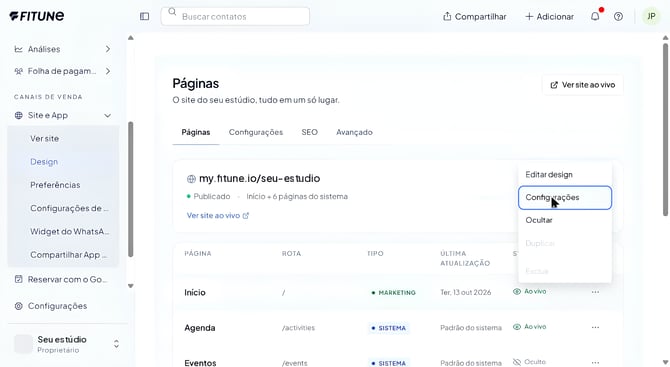This screenshot has width=670, height=367.
Task: Click the Ver site ao vivo button
Action: point(582,85)
